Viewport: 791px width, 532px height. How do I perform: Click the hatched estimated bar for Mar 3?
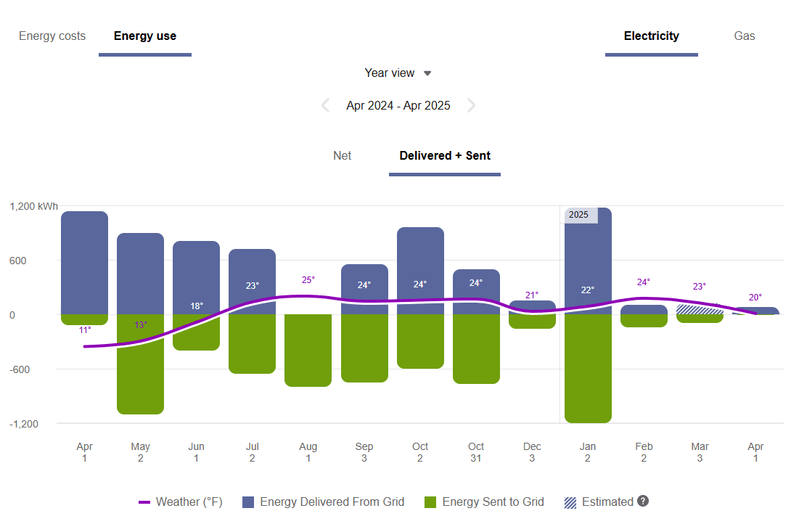pos(700,308)
